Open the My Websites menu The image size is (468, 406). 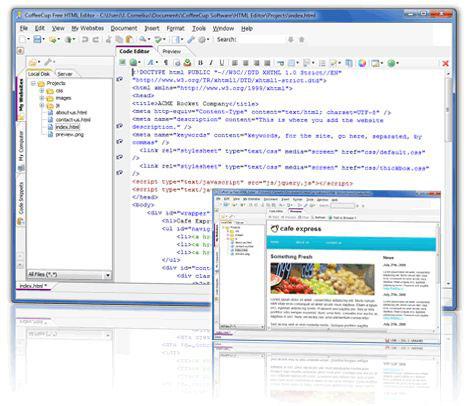[88, 28]
